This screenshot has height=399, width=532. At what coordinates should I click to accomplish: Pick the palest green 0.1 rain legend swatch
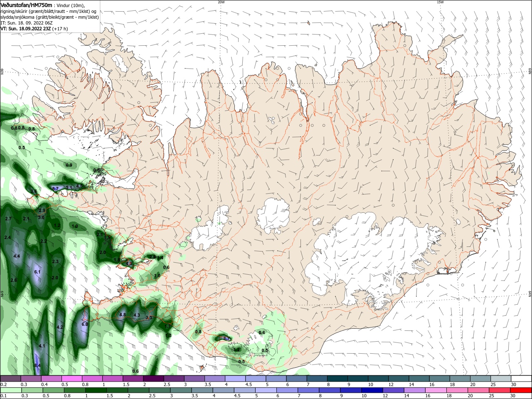11,390
